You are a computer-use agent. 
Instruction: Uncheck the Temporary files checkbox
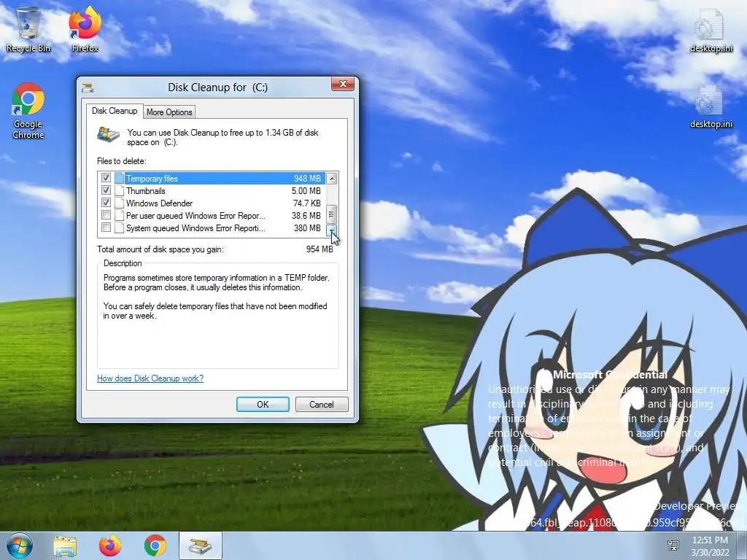[106, 178]
